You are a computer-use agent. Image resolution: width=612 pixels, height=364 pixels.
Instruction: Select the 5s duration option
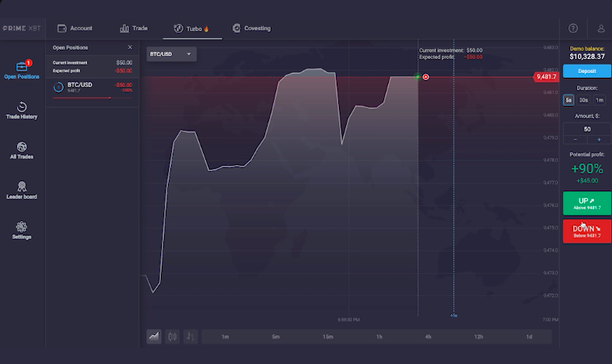click(568, 100)
